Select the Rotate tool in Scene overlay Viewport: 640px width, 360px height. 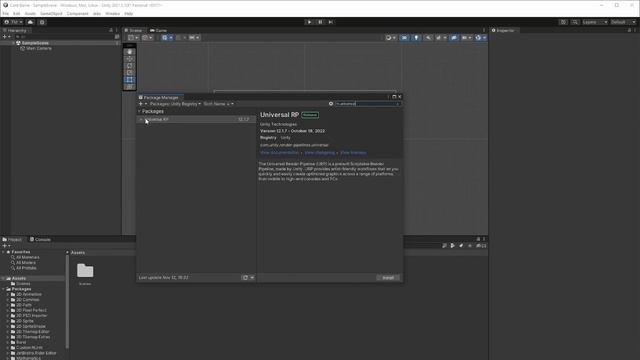(x=130, y=66)
